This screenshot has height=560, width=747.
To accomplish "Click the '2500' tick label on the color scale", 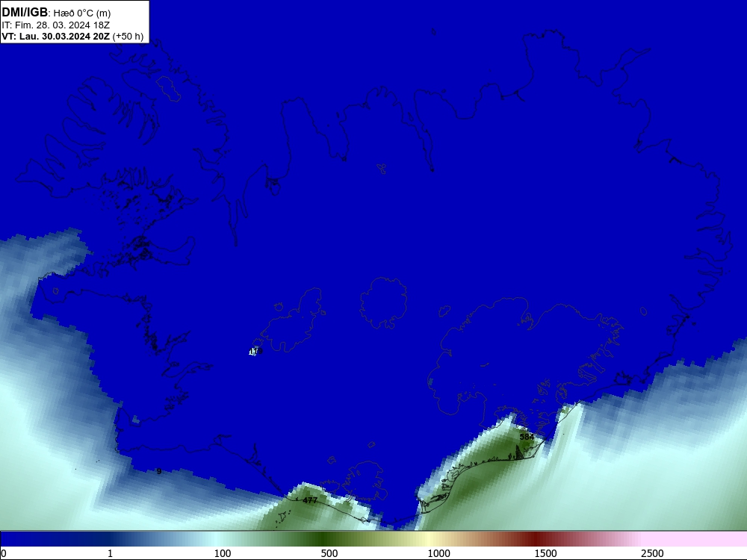I will [652, 553].
